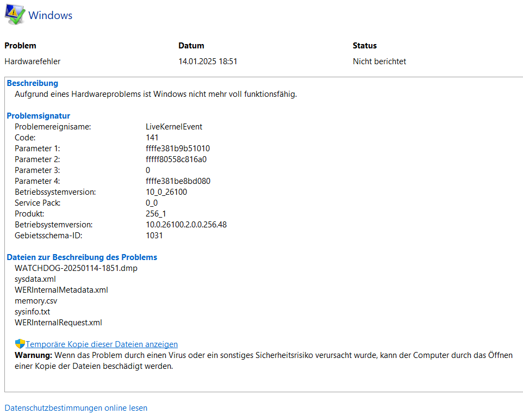Select Betriebssystemversion value '10_0_26100'

tap(166, 192)
